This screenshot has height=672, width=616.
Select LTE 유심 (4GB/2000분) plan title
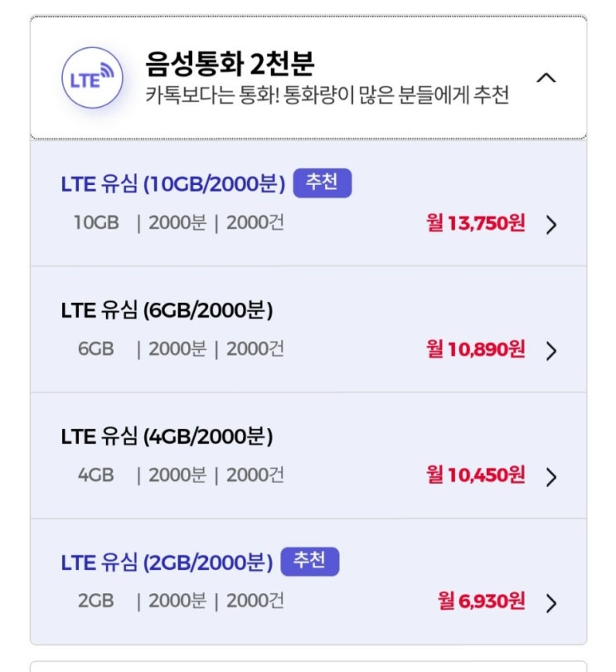click(167, 436)
